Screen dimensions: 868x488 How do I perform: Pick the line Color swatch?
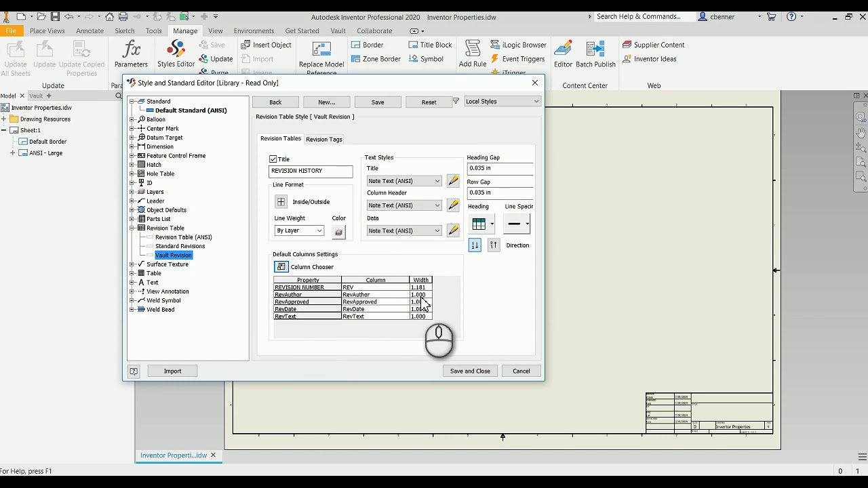pyautogui.click(x=338, y=232)
